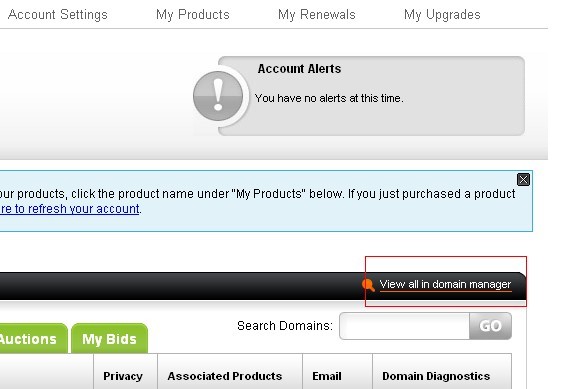Go to My Upgrades tab
This screenshot has height=389, width=572.
[442, 15]
